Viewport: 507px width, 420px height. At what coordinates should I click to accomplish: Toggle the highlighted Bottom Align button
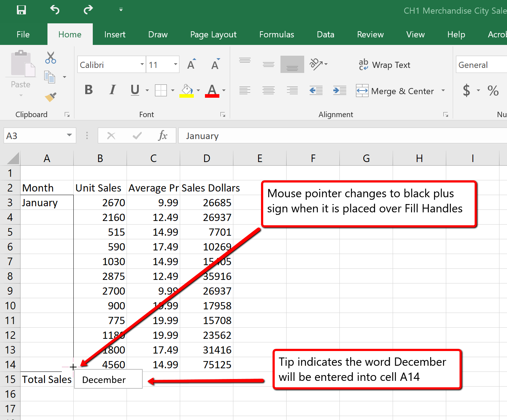(x=292, y=64)
